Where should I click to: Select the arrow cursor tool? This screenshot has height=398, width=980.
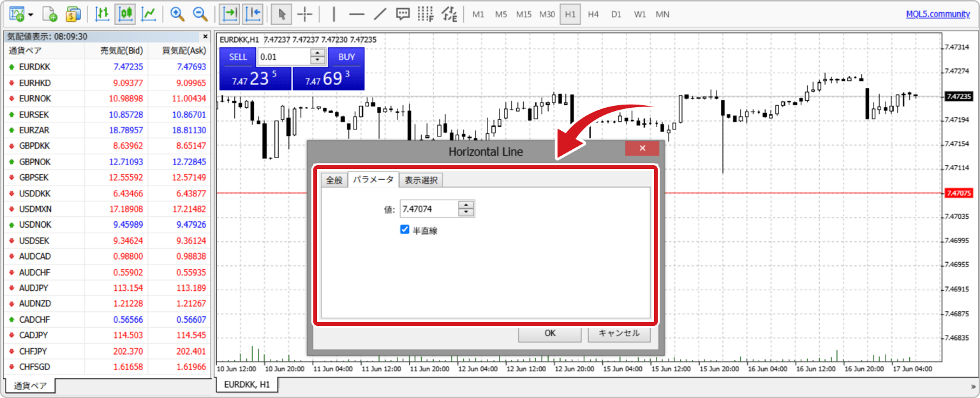281,13
